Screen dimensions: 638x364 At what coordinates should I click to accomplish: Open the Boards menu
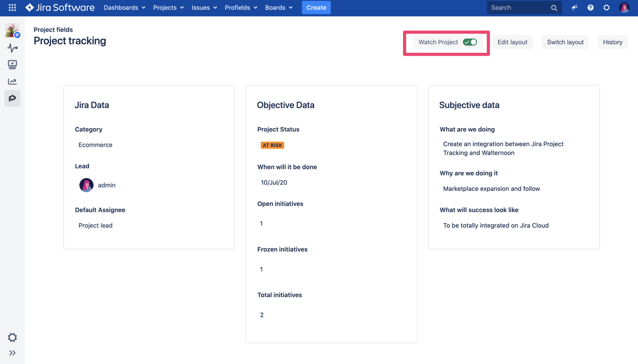point(279,7)
